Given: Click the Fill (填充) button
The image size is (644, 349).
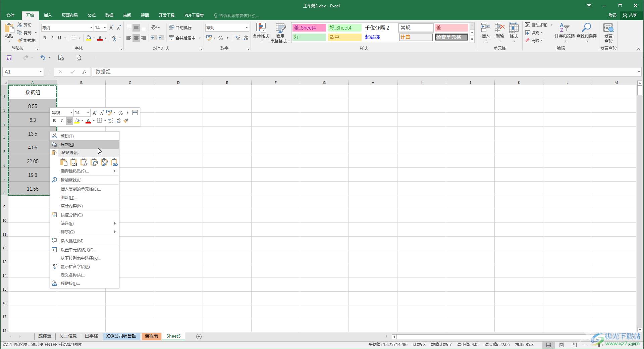Looking at the screenshot, I should coord(534,33).
